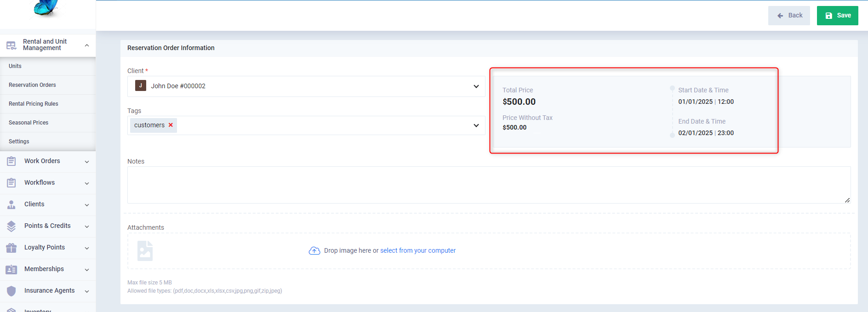Click the Insurance Agents shield icon
The image size is (868, 312).
pos(11,291)
